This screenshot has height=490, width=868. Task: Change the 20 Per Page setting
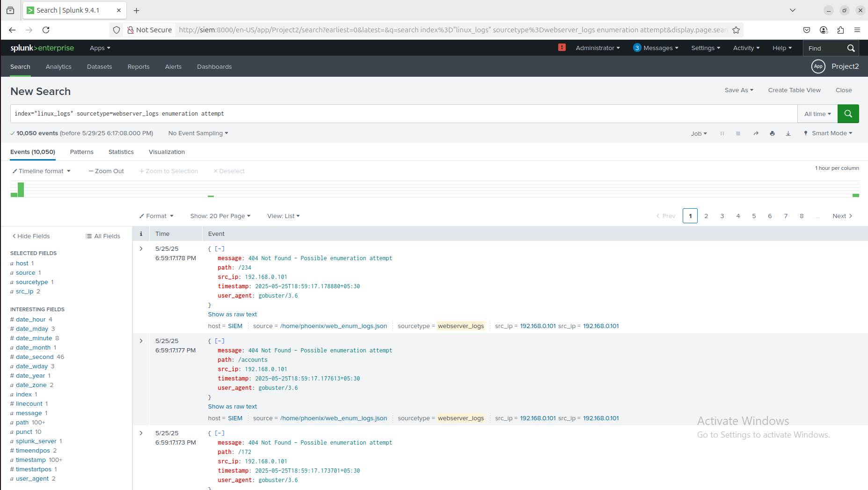tap(220, 216)
